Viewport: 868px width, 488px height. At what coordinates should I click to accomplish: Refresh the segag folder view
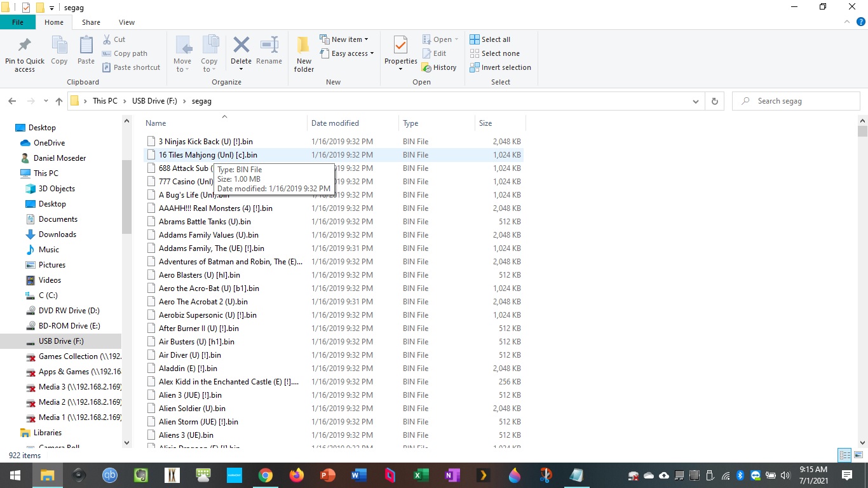pos(715,101)
